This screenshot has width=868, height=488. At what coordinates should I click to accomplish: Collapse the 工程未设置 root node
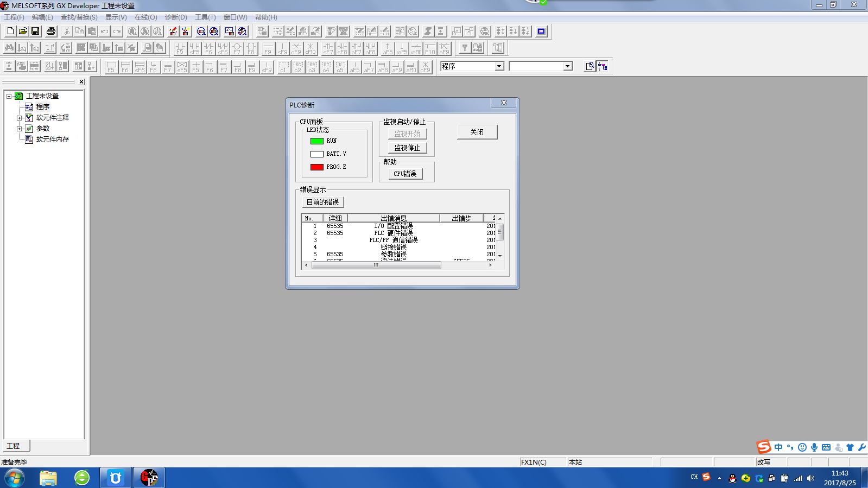click(9, 96)
